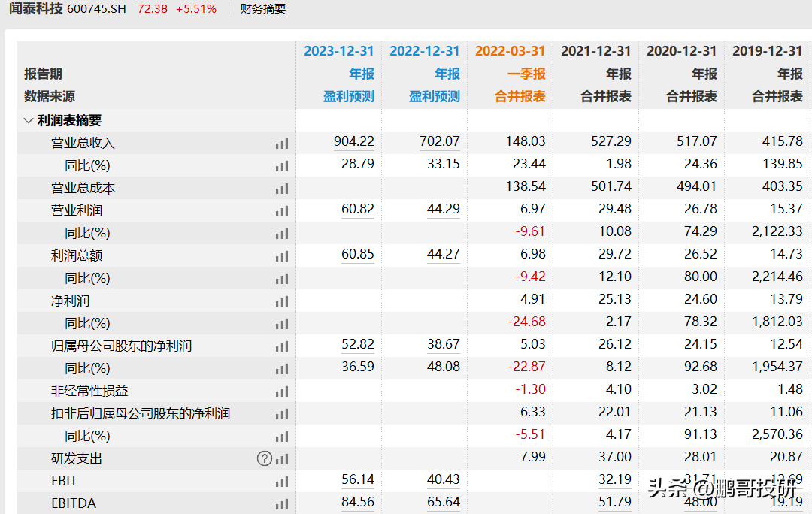Open forecast EBITDA value 65.64
The image size is (812, 514).
[x=444, y=502]
